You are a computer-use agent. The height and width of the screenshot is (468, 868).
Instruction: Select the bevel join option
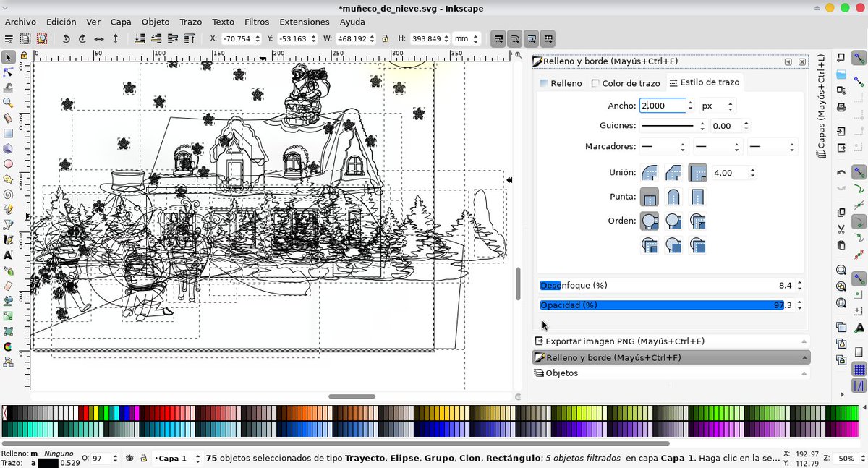tap(673, 173)
